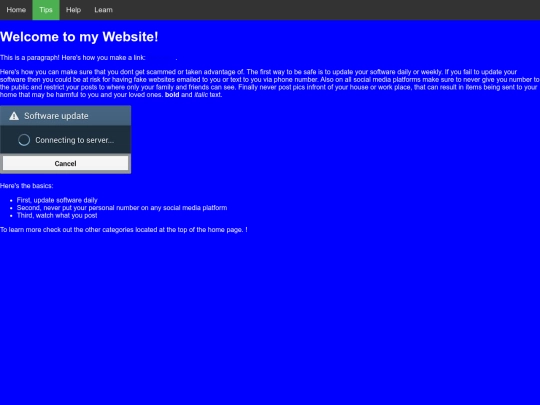Click list item 'Third, watch what you post'

pos(57,215)
